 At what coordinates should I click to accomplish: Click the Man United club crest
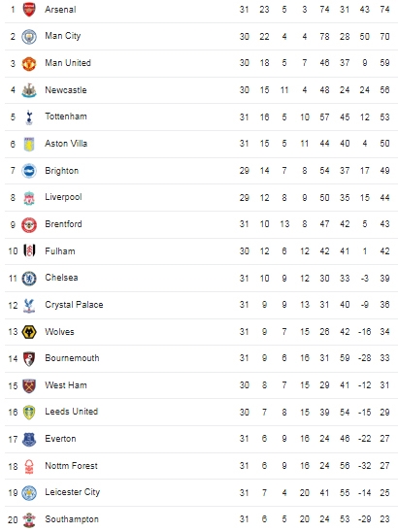click(29, 63)
